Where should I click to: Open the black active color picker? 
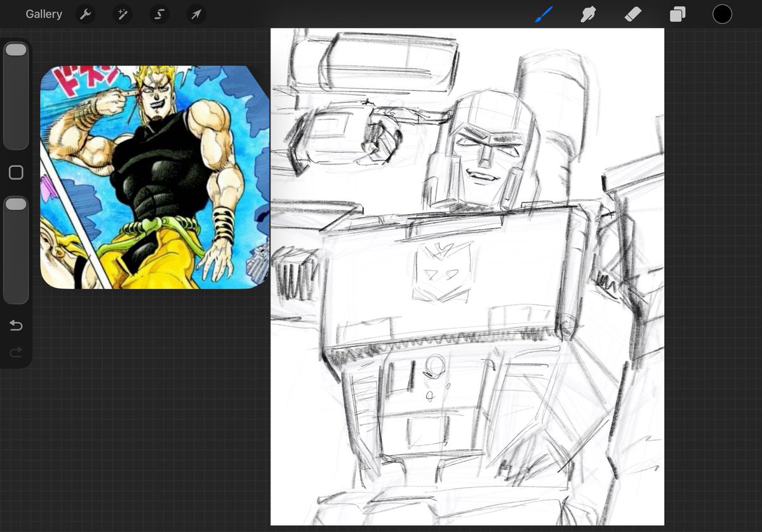[x=722, y=14]
